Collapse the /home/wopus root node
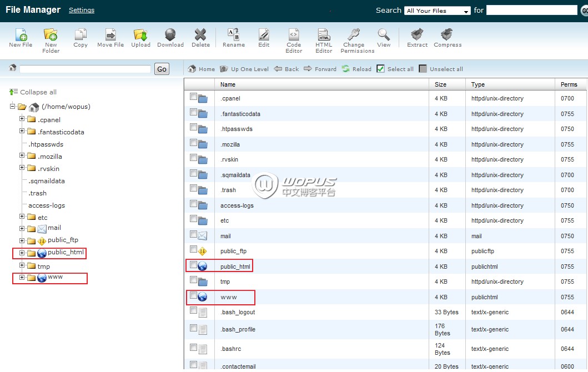588x372 pixels. point(12,106)
